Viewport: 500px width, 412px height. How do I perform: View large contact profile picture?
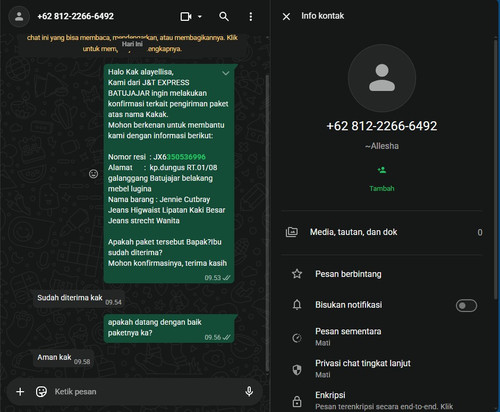382,78
